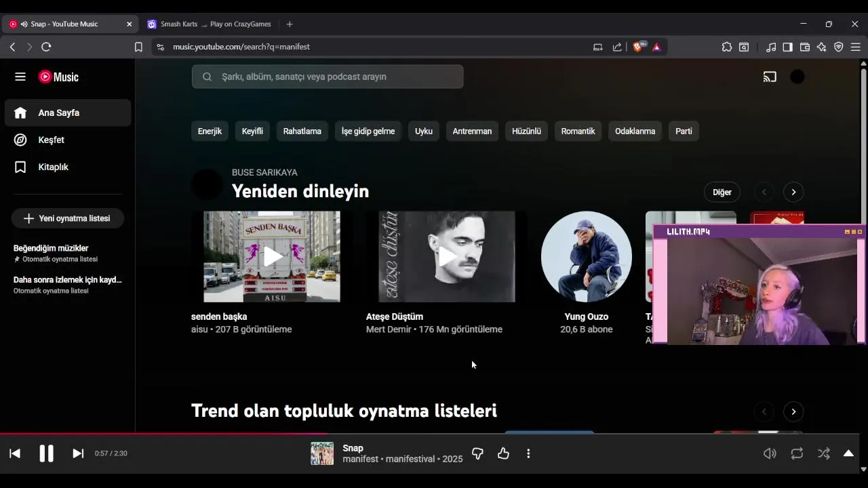This screenshot has height=488, width=868.
Task: Select the İşe gidip gelme chip
Action: click(368, 131)
